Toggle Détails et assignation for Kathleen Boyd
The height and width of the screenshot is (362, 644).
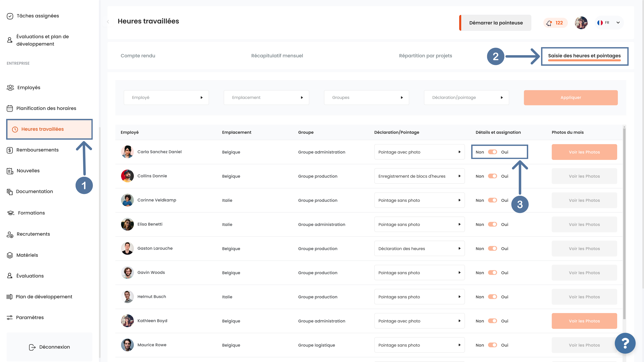[493, 321]
